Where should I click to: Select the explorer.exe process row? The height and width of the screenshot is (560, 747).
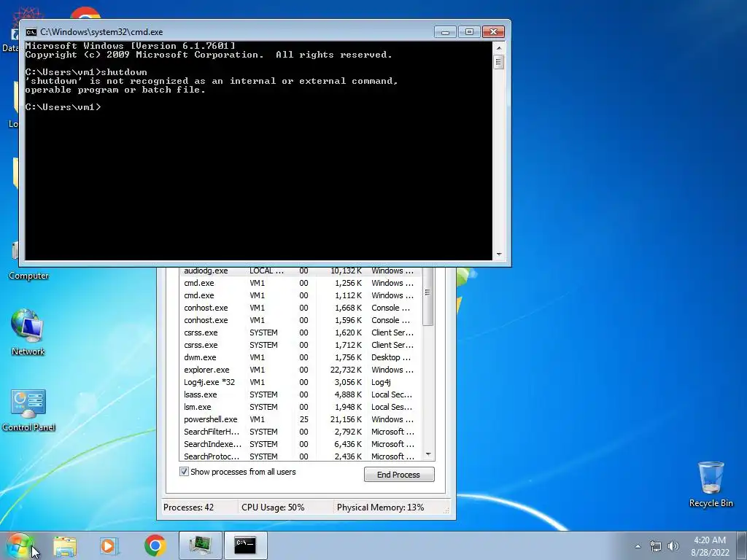(300, 370)
